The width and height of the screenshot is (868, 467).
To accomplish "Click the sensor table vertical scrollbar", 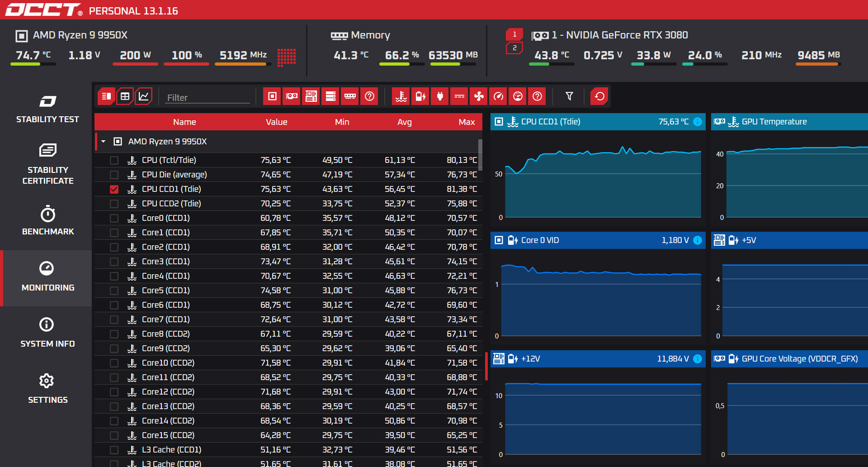I will tap(480, 155).
